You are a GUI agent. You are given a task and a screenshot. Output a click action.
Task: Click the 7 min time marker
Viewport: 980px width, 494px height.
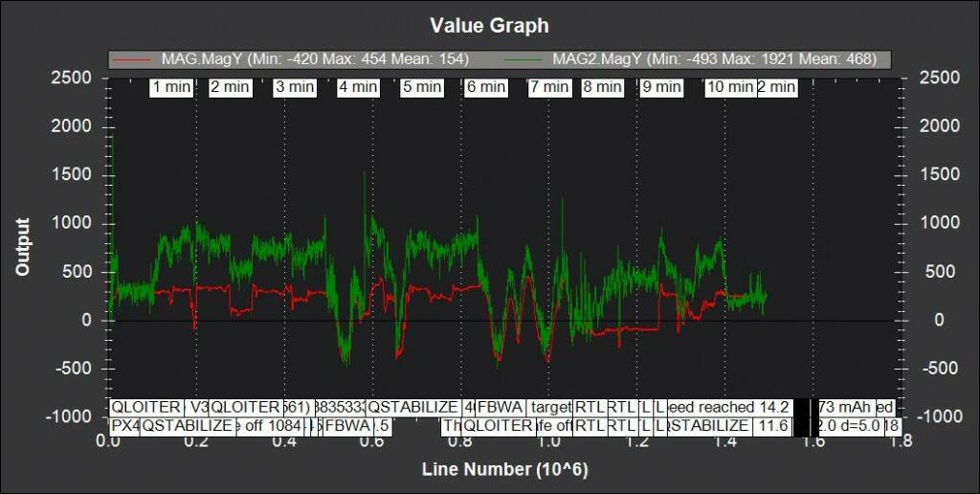(x=549, y=87)
